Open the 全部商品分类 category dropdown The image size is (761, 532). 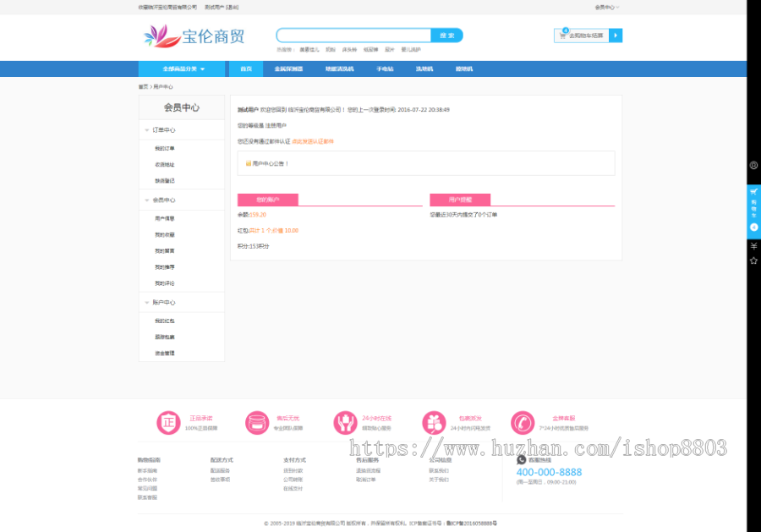182,69
